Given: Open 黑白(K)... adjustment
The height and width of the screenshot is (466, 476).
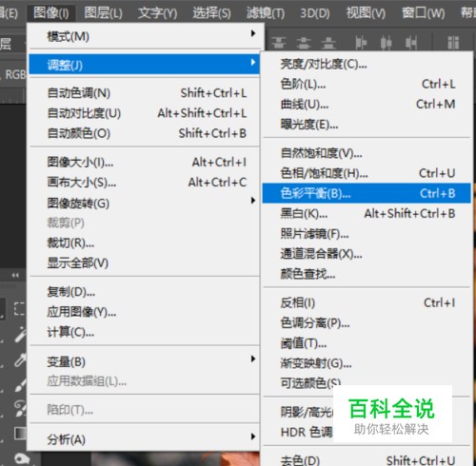Looking at the screenshot, I should point(367,214).
